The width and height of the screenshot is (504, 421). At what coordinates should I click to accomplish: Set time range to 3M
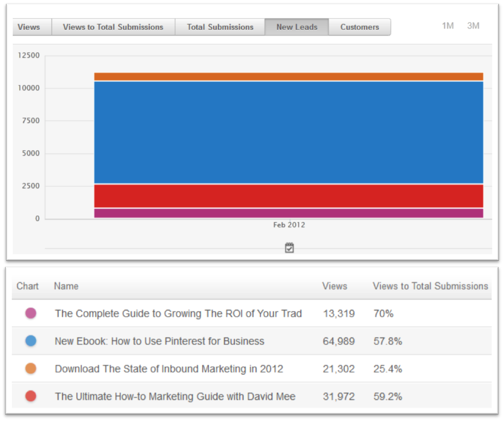coord(473,26)
